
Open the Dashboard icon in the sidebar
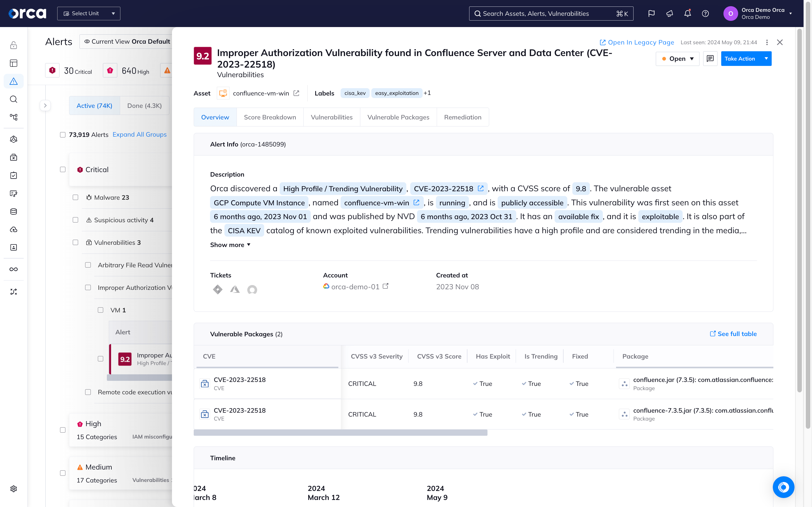pyautogui.click(x=14, y=63)
